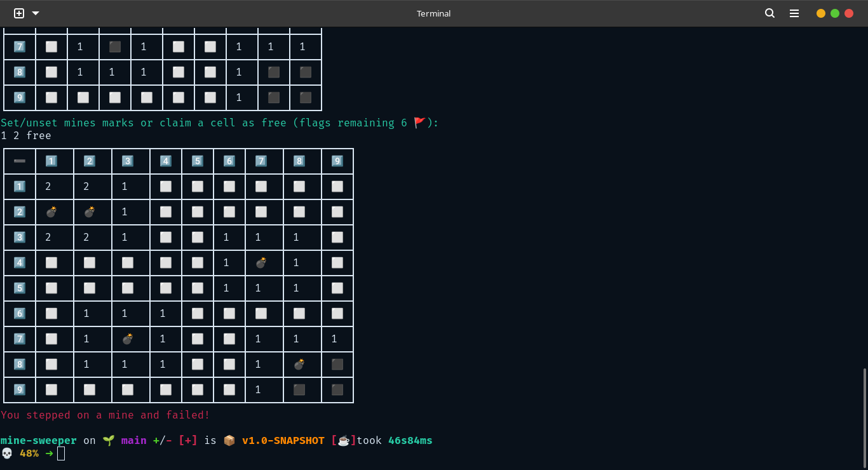Click the "v1.0-SNAPSHOT" version text

[283, 440]
